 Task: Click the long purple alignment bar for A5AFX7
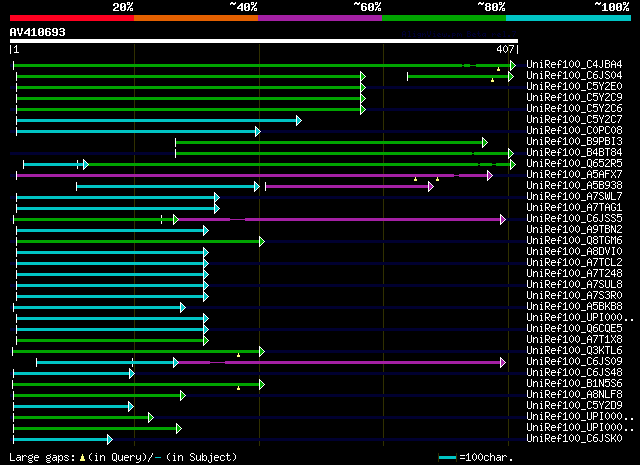pyautogui.click(x=252, y=176)
